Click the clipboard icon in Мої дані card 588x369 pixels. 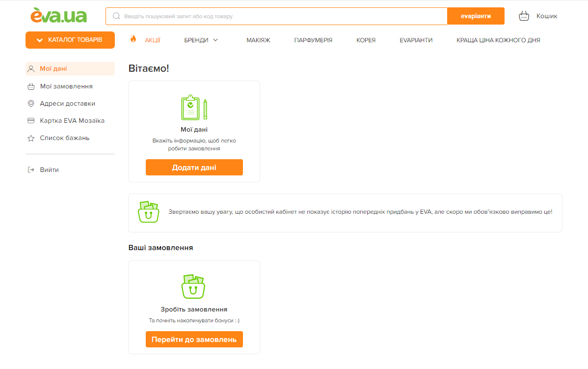[194, 108]
